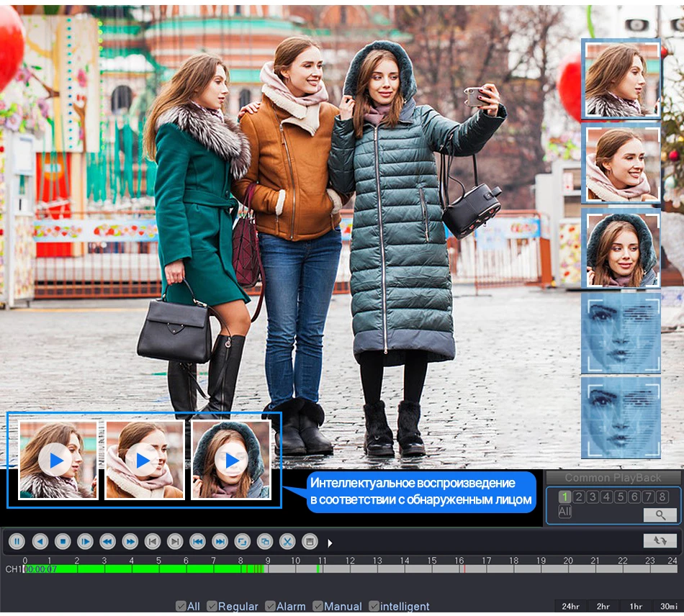Select detected hooded face on right panel
The height and width of the screenshot is (616, 684).
click(621, 248)
